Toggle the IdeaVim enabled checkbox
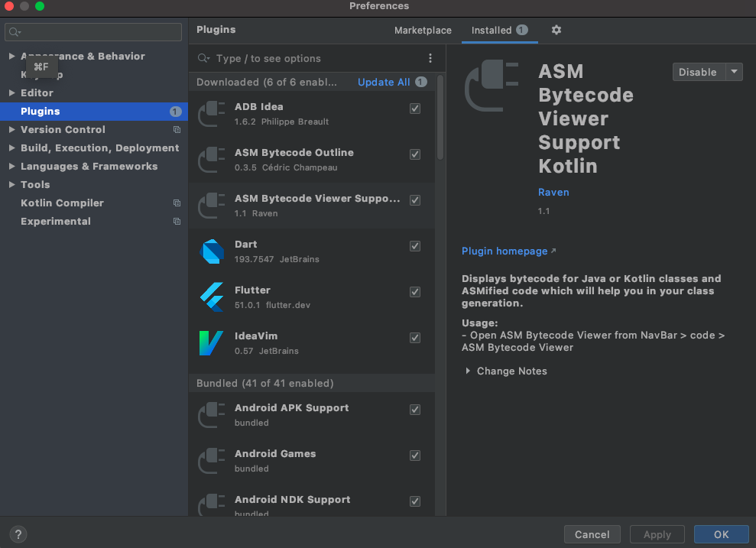Screen dimensions: 756x548 (415, 338)
